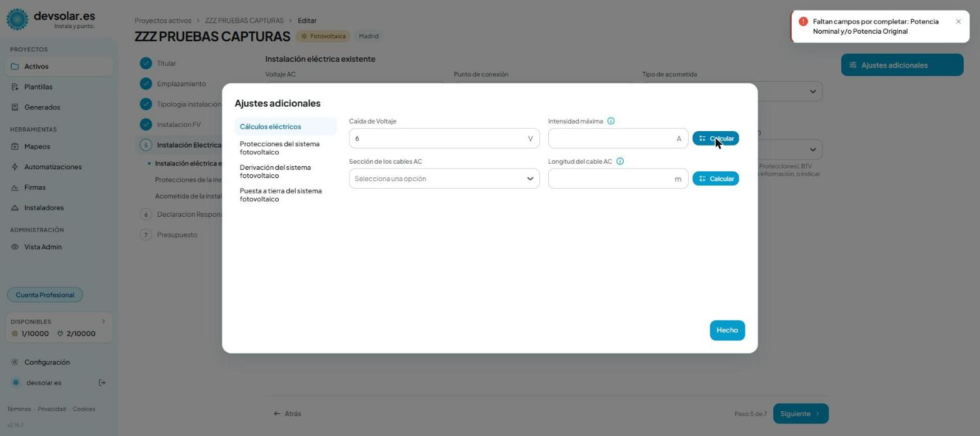This screenshot has height=436, width=980.
Task: Open Configuración gear icon
Action: (x=15, y=362)
